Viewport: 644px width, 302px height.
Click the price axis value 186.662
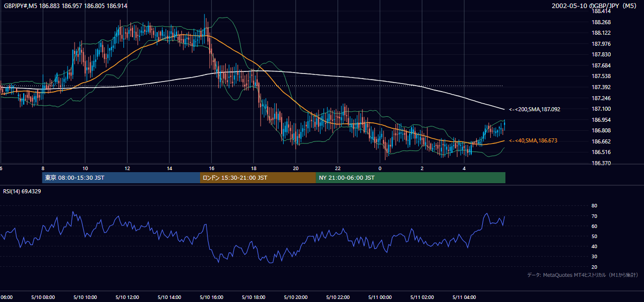(x=601, y=141)
